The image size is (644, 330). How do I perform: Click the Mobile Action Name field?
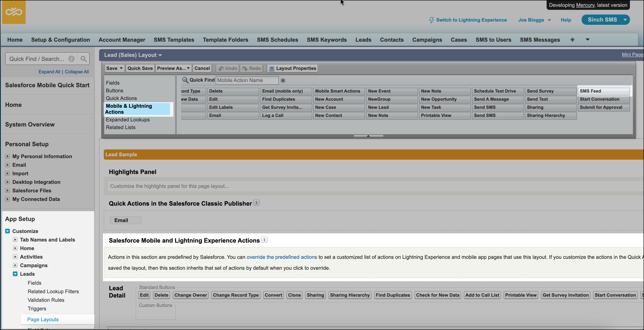[247, 80]
